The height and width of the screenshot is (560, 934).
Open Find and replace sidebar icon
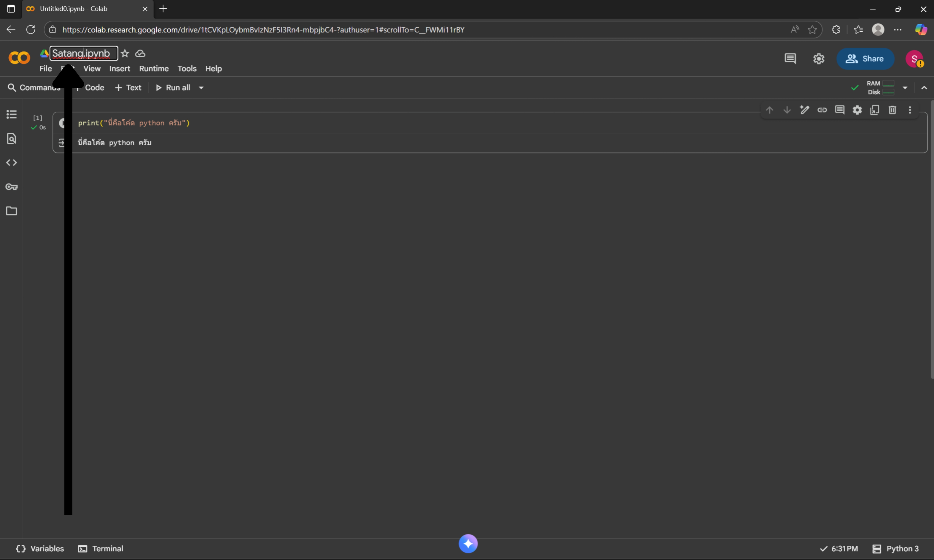(11, 139)
